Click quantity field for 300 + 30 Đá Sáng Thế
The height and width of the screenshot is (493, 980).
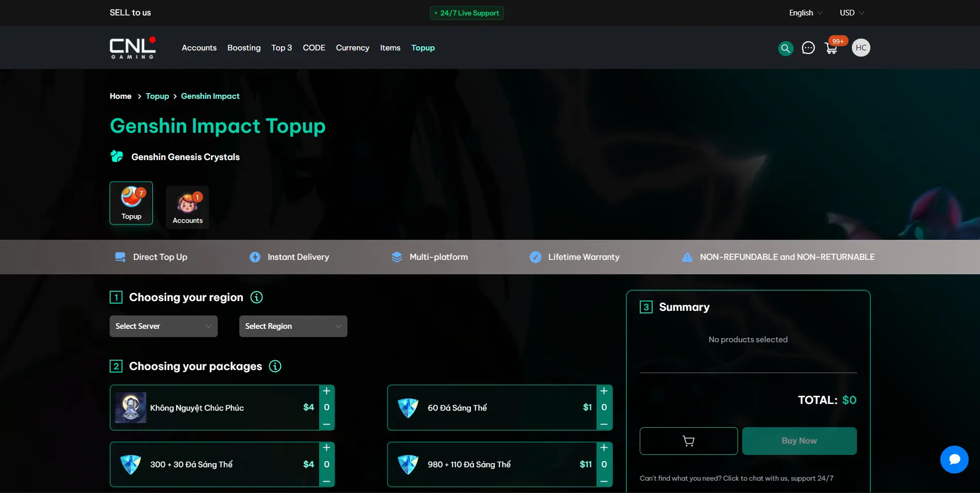(x=326, y=465)
